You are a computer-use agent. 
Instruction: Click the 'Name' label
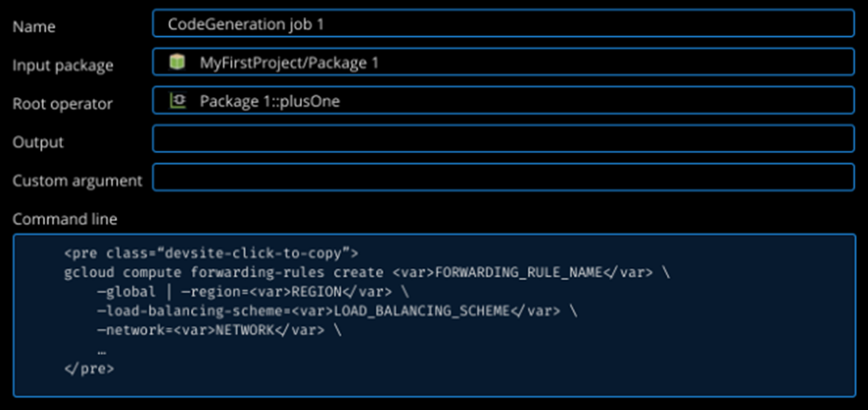point(33,27)
